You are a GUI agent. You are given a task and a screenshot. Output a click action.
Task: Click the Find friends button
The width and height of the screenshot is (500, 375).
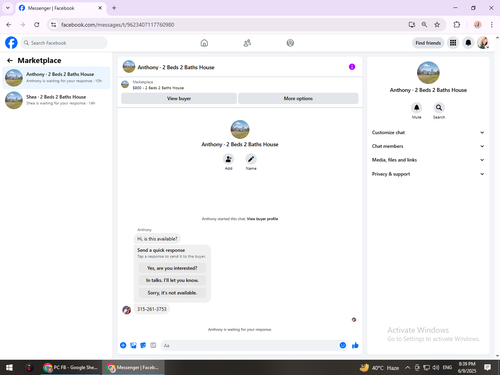428,43
